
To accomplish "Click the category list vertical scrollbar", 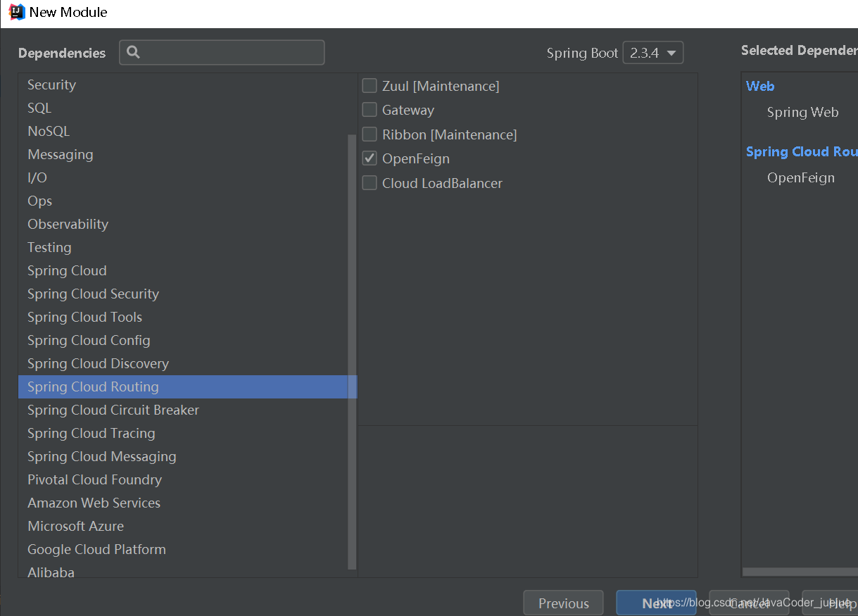I will [353, 352].
